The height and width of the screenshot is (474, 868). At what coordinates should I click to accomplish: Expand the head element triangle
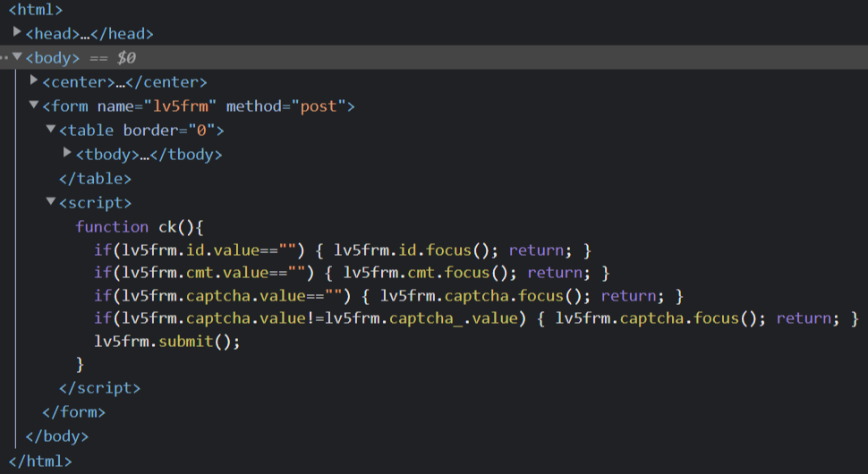(17, 31)
